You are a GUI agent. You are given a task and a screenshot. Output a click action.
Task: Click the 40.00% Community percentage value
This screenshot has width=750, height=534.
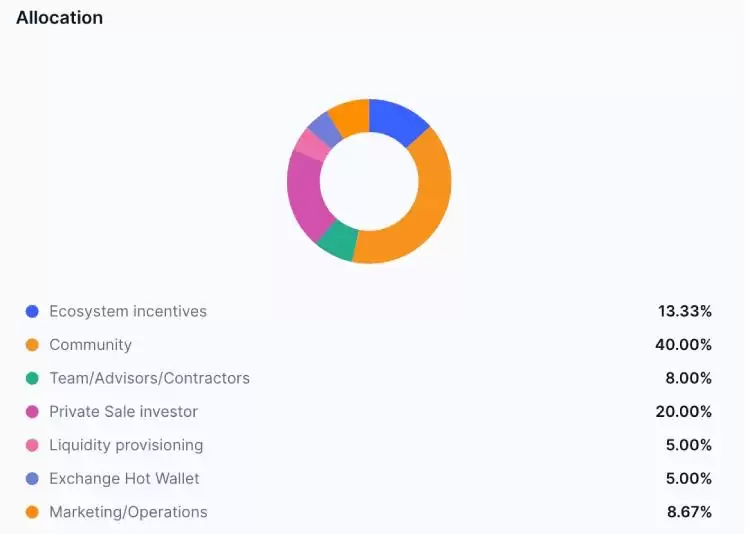click(684, 345)
